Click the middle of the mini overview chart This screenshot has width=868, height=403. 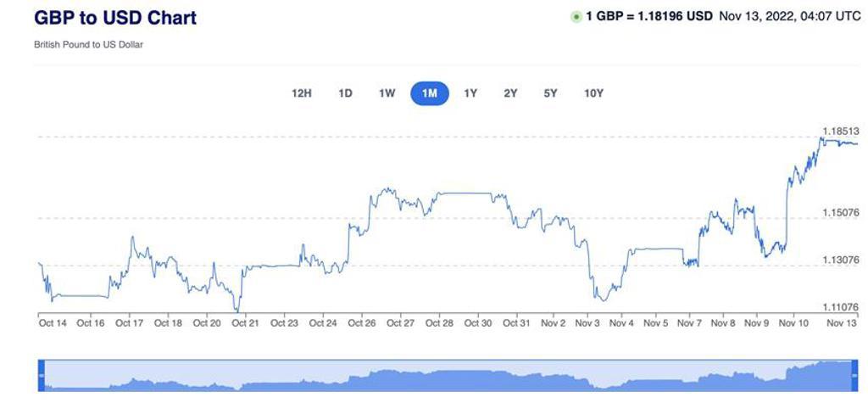pyautogui.click(x=447, y=375)
